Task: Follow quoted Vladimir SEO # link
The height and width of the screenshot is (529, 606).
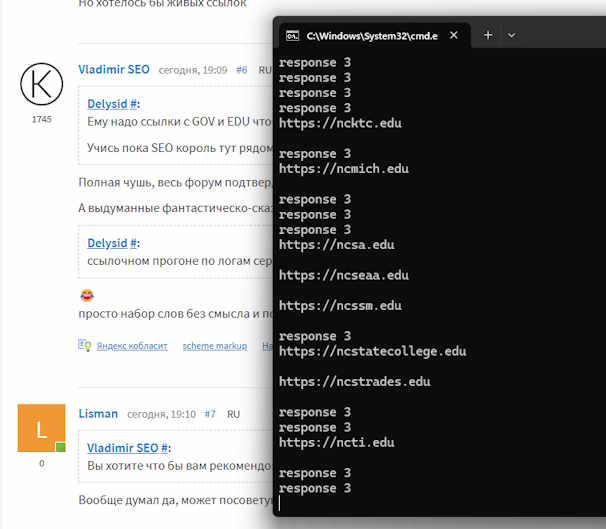Action: tap(128, 448)
